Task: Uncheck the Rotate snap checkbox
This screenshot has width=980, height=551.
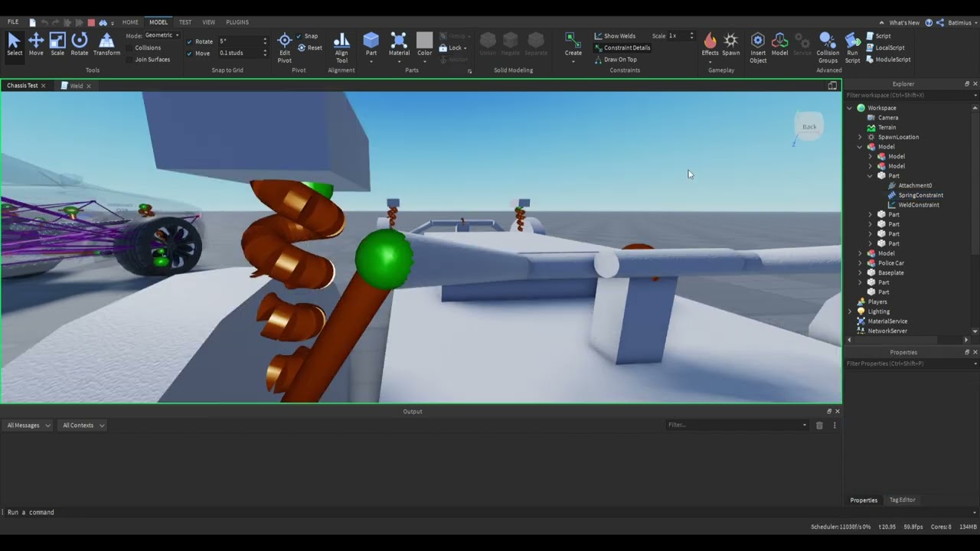Action: (x=190, y=41)
